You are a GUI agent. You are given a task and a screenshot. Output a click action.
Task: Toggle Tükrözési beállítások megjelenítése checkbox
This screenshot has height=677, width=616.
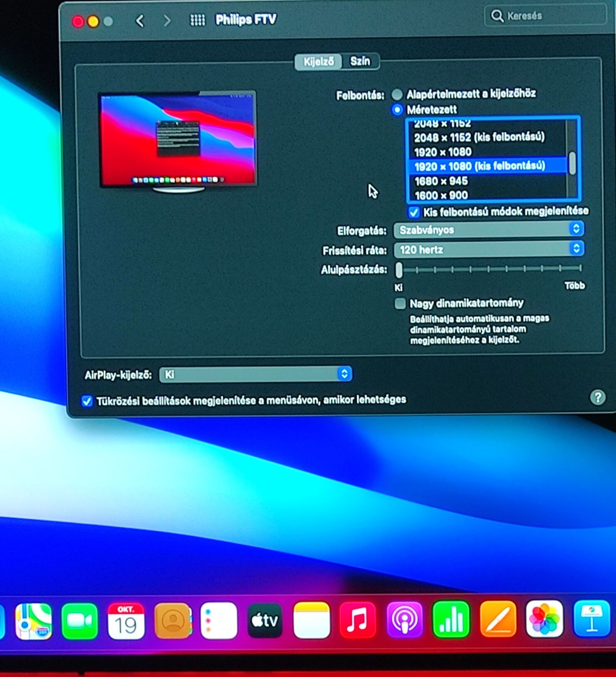pyautogui.click(x=87, y=401)
